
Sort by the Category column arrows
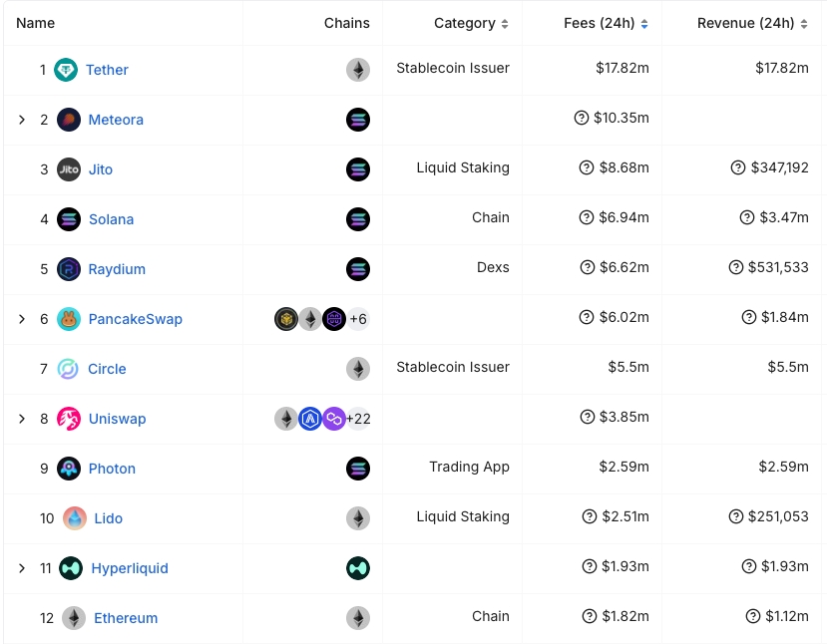click(505, 24)
